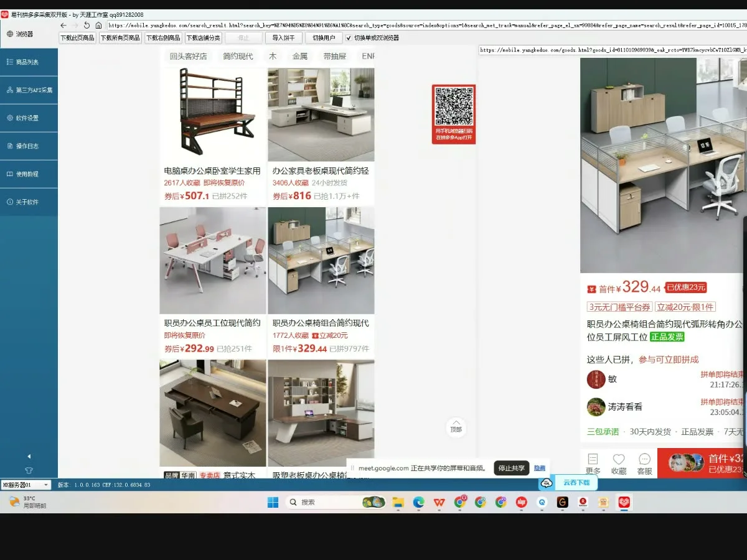Open Microsoft Edge from the taskbar
The width and height of the screenshot is (747, 560).
(x=418, y=502)
